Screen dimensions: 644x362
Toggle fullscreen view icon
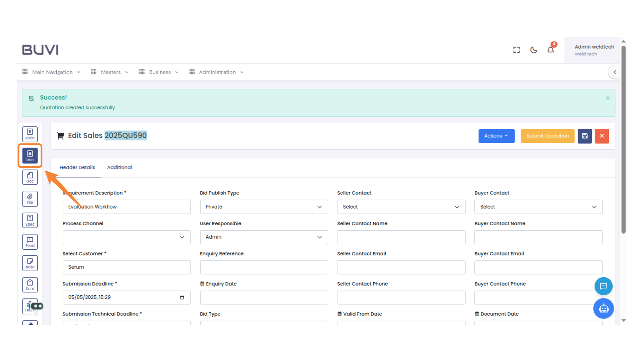[x=517, y=50]
